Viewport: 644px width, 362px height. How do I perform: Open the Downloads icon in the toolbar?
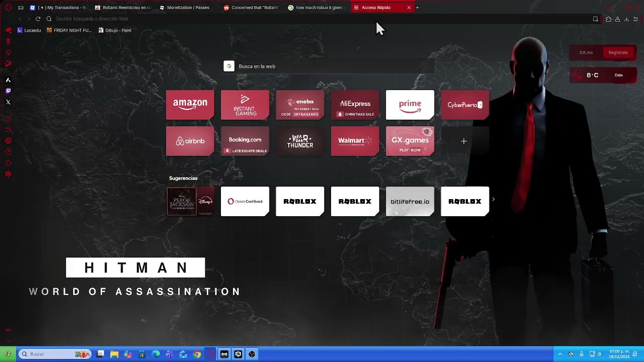(x=626, y=19)
